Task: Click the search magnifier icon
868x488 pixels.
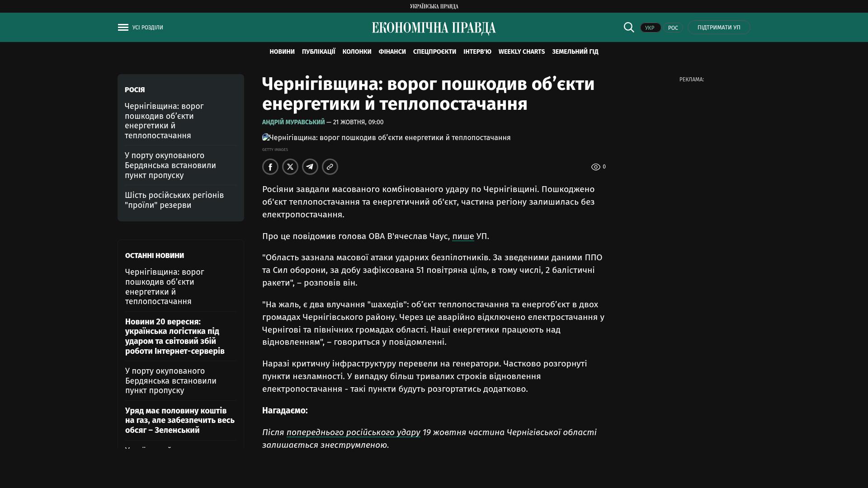Action: (x=629, y=27)
